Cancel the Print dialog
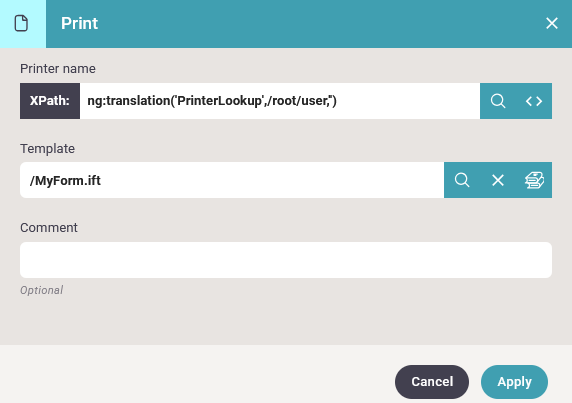572x403 pixels. point(432,382)
